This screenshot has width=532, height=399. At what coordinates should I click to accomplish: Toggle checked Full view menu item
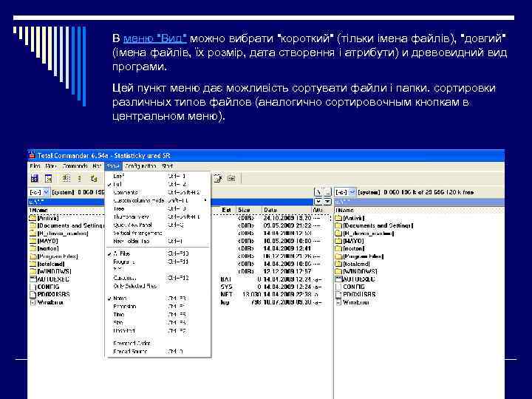pos(158,184)
